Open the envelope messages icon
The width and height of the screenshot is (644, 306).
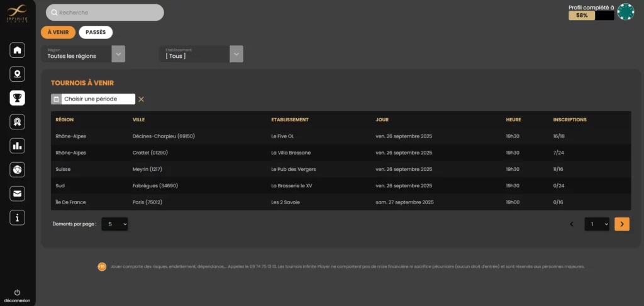[x=18, y=194]
